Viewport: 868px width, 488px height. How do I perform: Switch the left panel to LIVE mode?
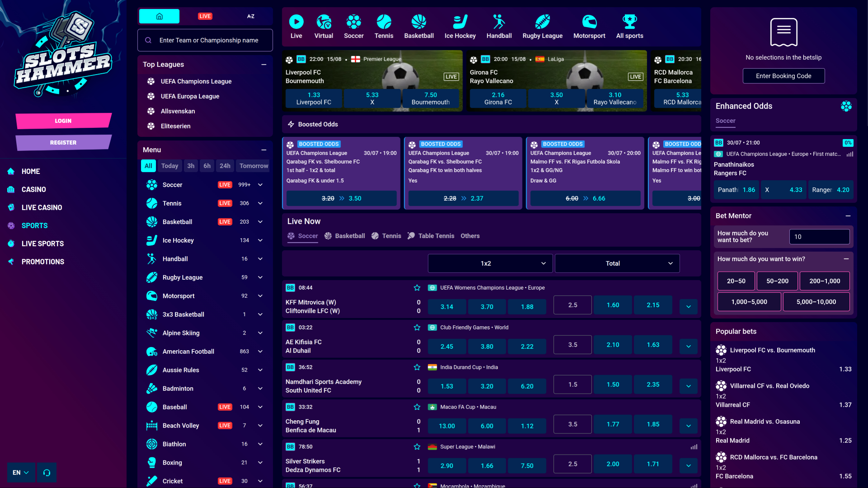pos(205,16)
